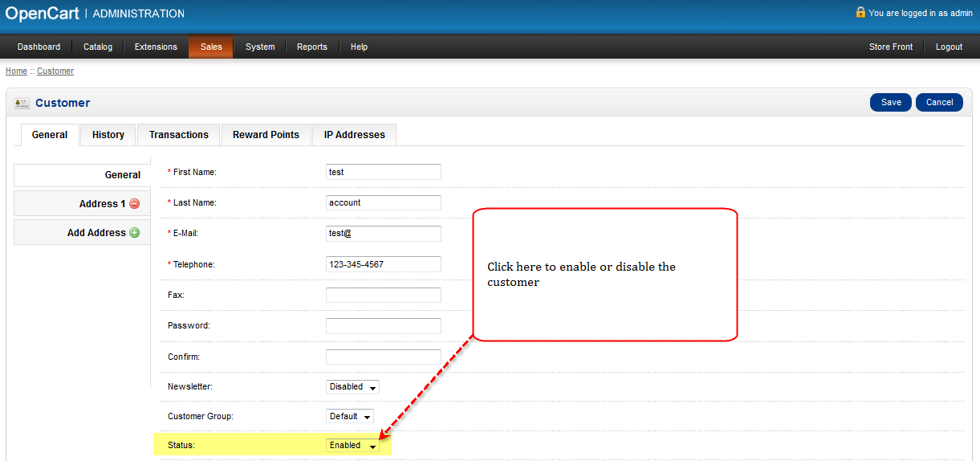Switch to the Transactions tab
This screenshot has width=980, height=461.
179,135
